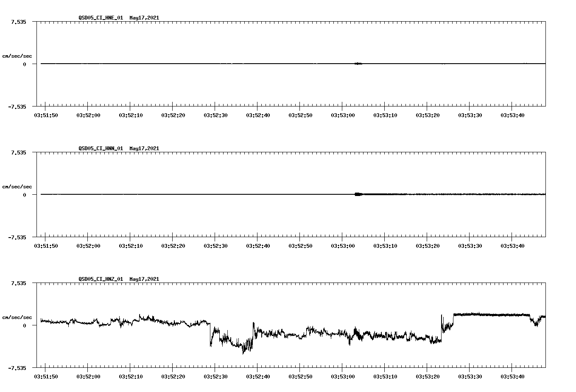The height and width of the screenshot is (392, 576).
Task: Click the cm/sec/sec label on the HNZ plot
Action: (17, 316)
